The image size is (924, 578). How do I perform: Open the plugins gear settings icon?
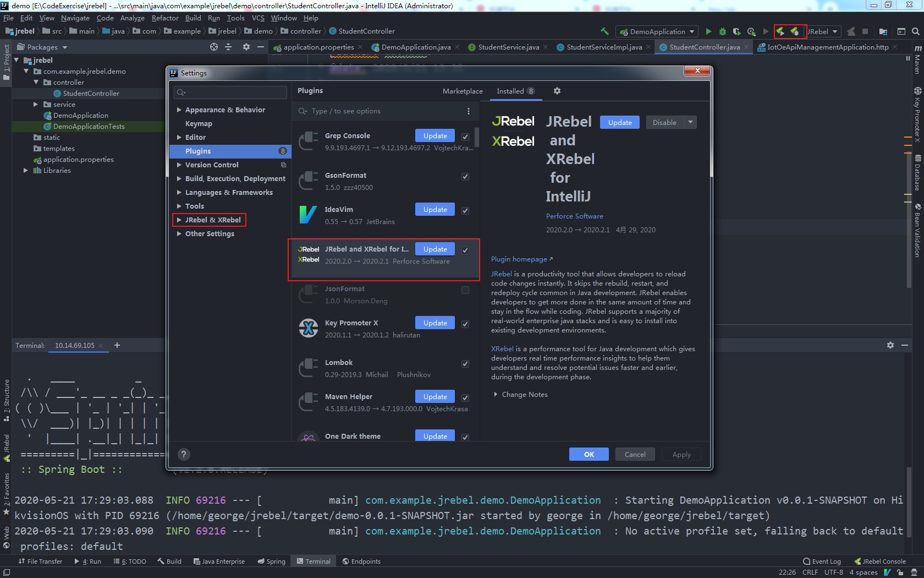tap(557, 91)
